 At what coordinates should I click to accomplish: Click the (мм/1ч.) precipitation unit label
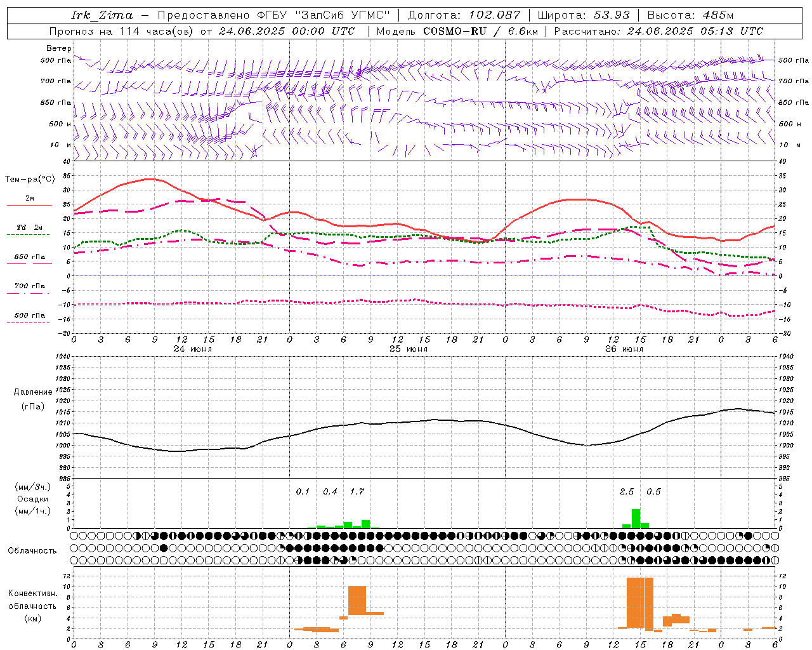(x=33, y=511)
